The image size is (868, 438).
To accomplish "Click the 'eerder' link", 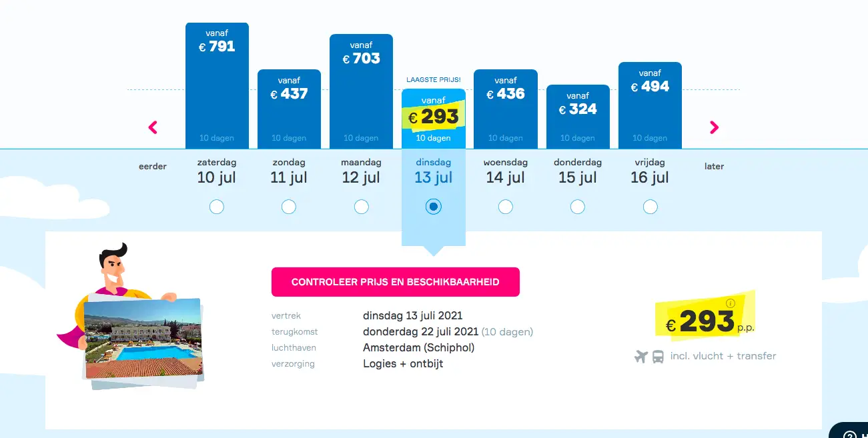I will [x=153, y=166].
